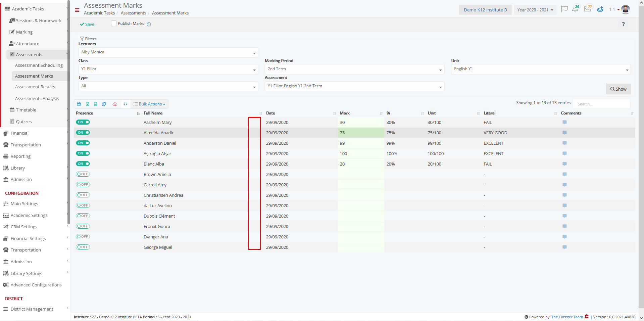Click the Demo K12 Institute B button
The image size is (644, 321).
485,10
